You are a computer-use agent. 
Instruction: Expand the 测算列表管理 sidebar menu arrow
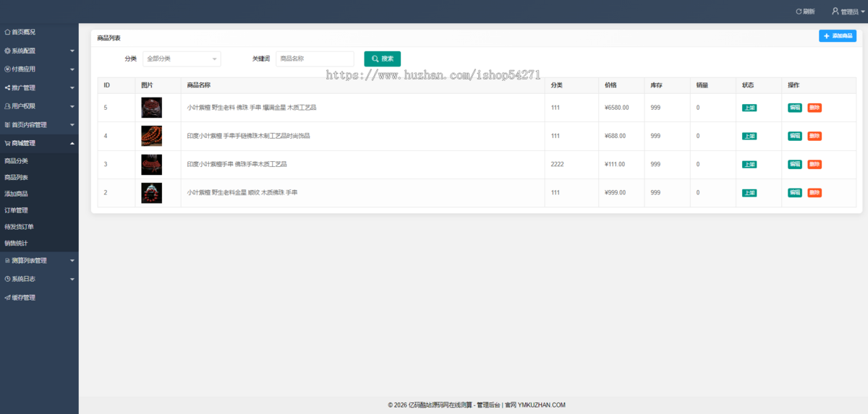click(x=72, y=261)
